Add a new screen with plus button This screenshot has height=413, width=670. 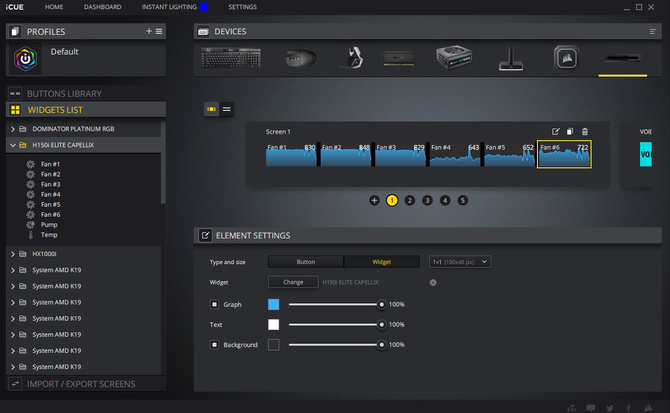(x=374, y=200)
